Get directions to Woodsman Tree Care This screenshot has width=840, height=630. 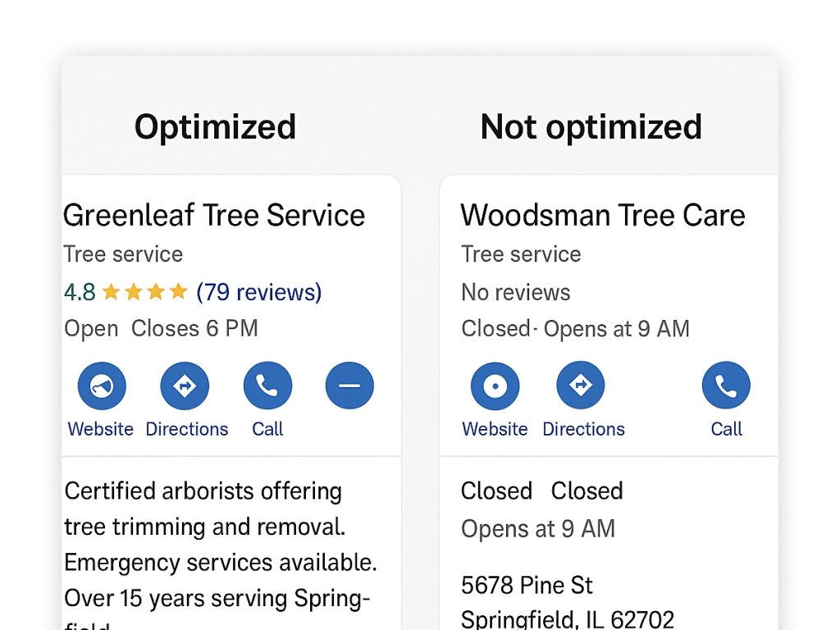(x=581, y=386)
